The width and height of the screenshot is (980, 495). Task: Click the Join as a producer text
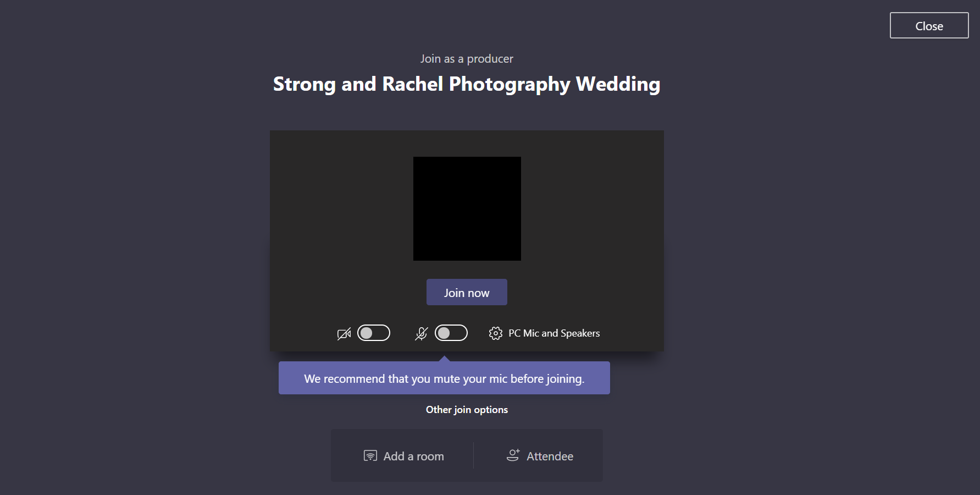[x=467, y=59]
